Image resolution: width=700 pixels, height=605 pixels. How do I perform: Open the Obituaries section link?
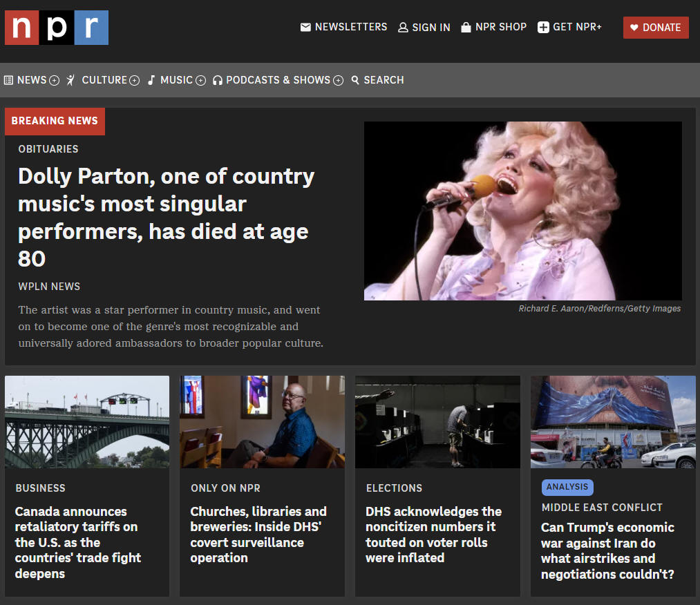point(48,149)
